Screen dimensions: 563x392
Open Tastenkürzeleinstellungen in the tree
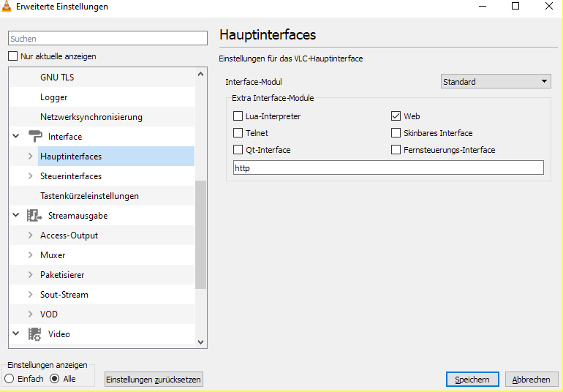[x=89, y=196]
